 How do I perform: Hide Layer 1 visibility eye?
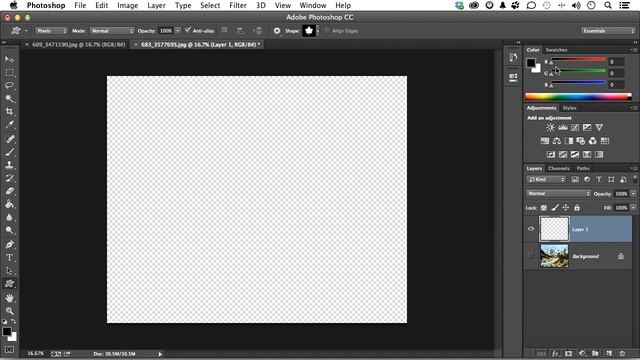(x=531, y=229)
